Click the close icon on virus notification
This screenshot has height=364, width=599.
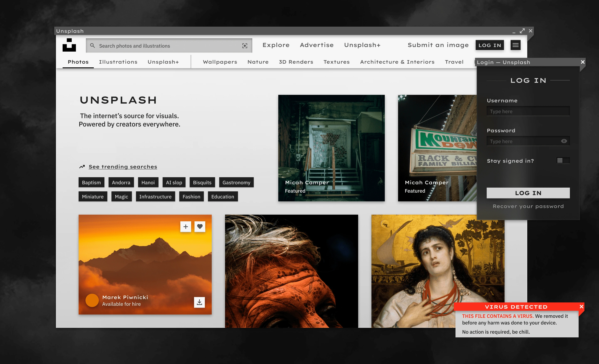581,306
